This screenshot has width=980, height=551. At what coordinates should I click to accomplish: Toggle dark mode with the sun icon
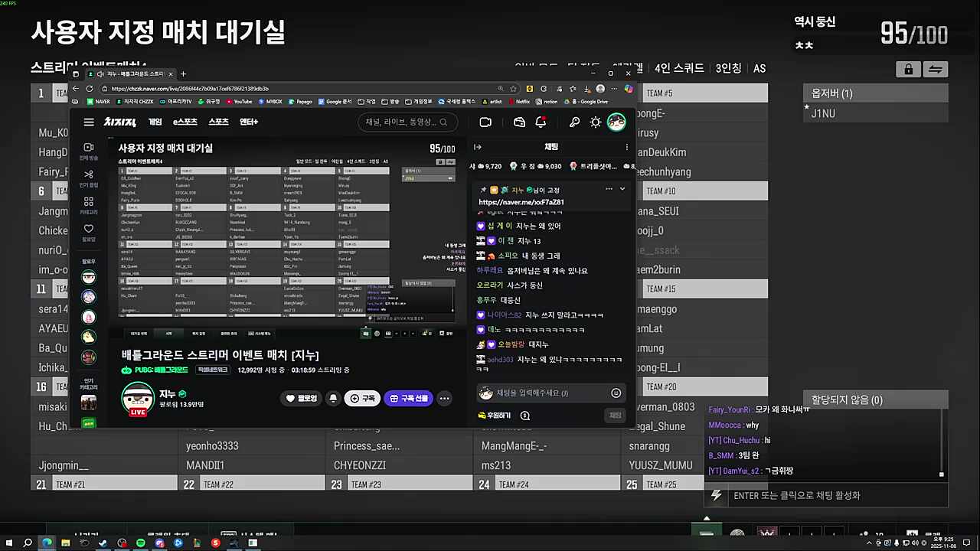click(595, 122)
